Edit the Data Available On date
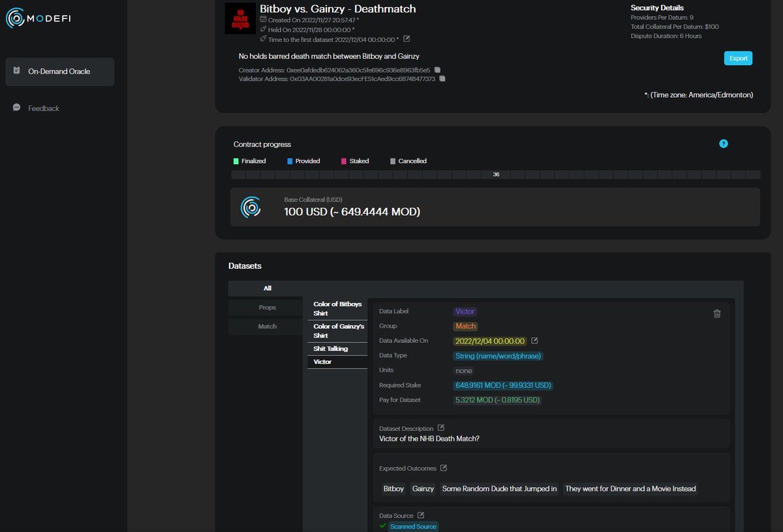 pyautogui.click(x=534, y=340)
